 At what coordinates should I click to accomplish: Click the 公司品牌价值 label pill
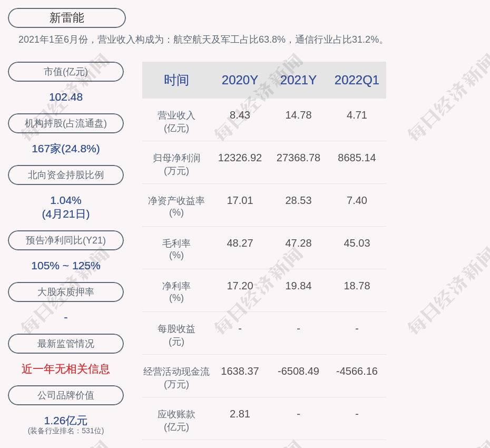(66, 395)
